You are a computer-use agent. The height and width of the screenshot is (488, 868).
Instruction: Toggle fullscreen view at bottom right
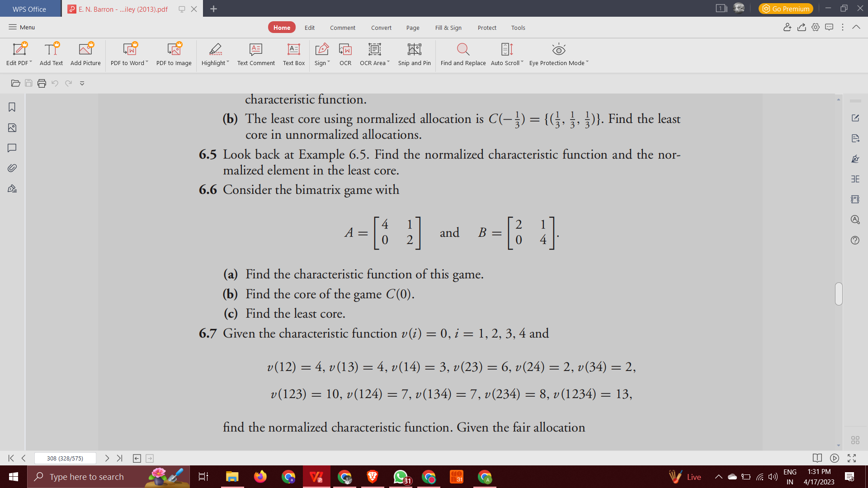pyautogui.click(x=852, y=458)
